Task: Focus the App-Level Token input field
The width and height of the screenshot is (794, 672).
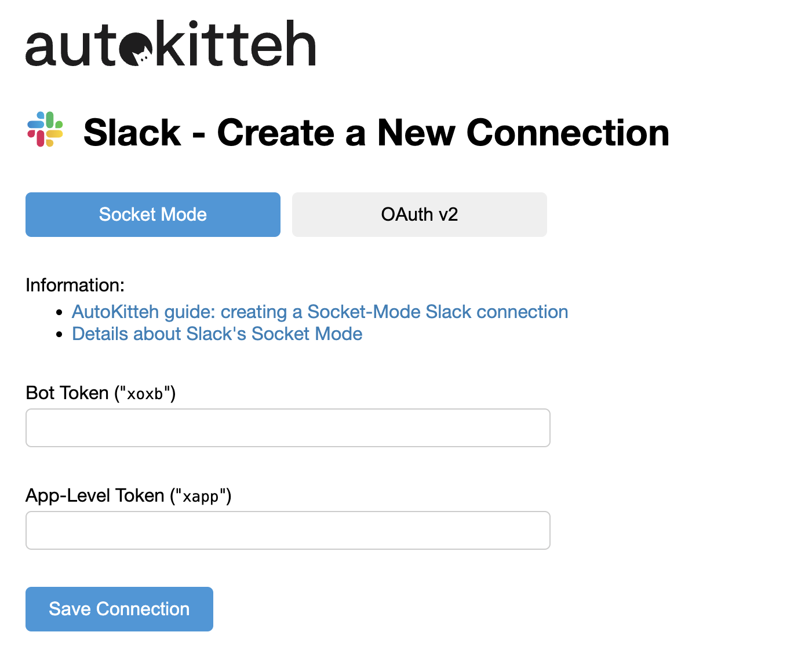Action: pyautogui.click(x=288, y=530)
